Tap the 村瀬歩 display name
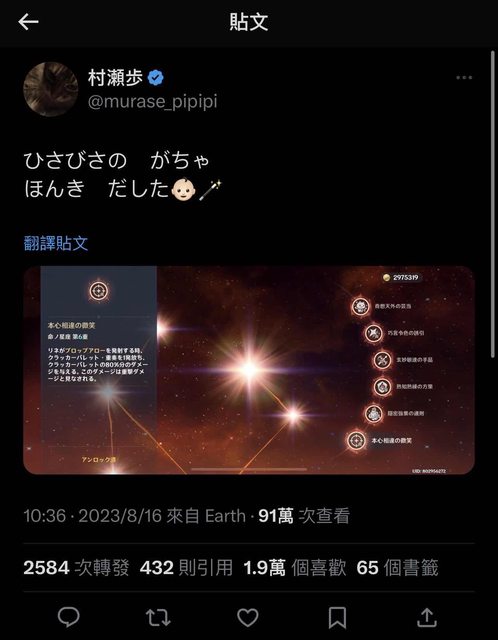 [115, 78]
